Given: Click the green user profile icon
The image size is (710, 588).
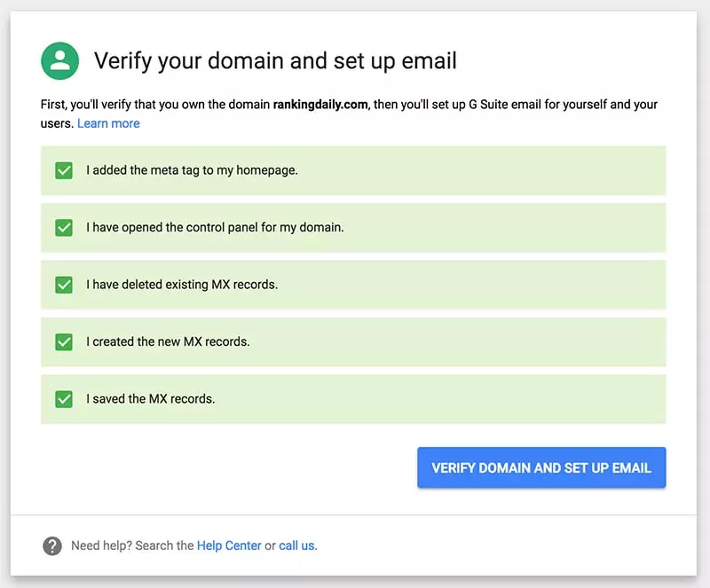Looking at the screenshot, I should [60, 61].
